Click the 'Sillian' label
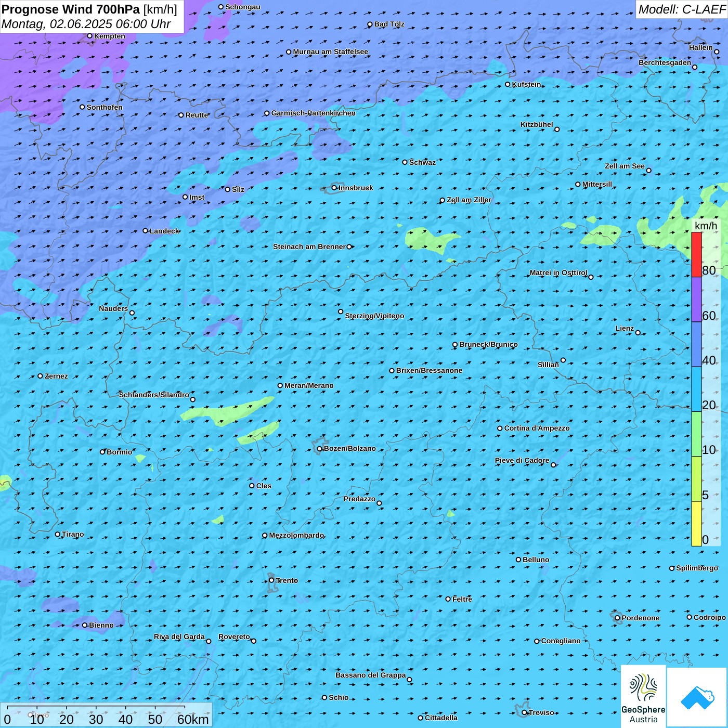The height and width of the screenshot is (728, 728). (548, 365)
